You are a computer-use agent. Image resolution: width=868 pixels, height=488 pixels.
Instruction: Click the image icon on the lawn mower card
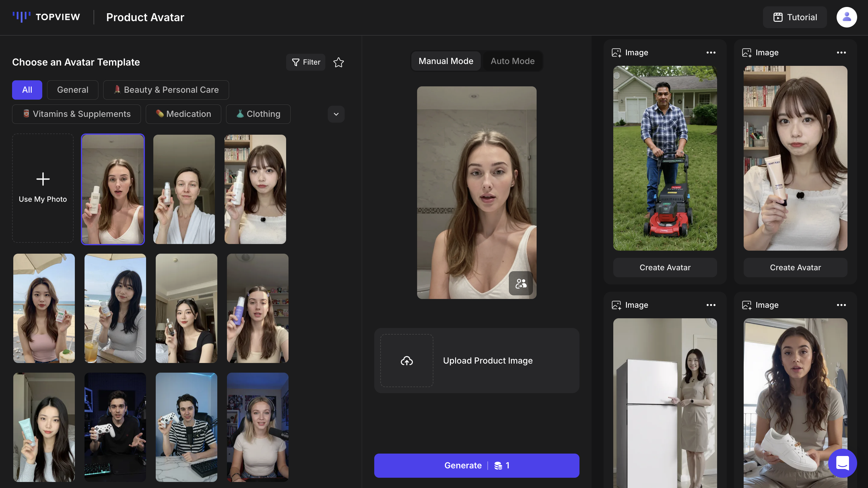tap(616, 52)
